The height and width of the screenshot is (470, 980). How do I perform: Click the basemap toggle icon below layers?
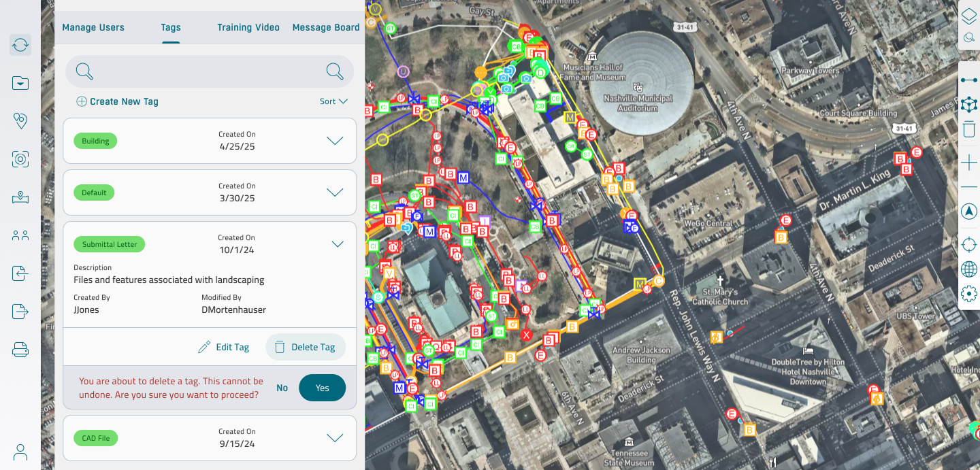[969, 37]
